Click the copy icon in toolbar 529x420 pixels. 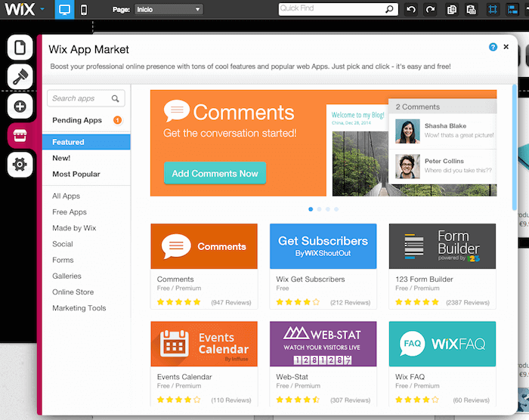coord(451,10)
